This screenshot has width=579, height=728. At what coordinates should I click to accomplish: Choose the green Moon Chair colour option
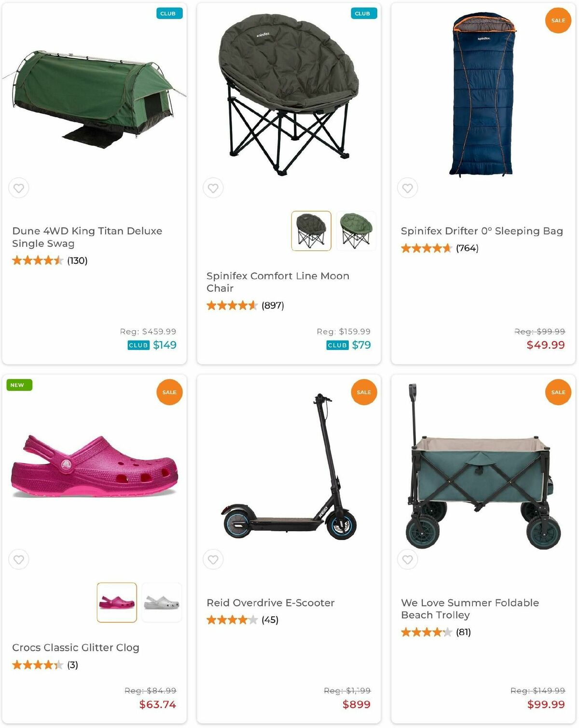coord(356,231)
